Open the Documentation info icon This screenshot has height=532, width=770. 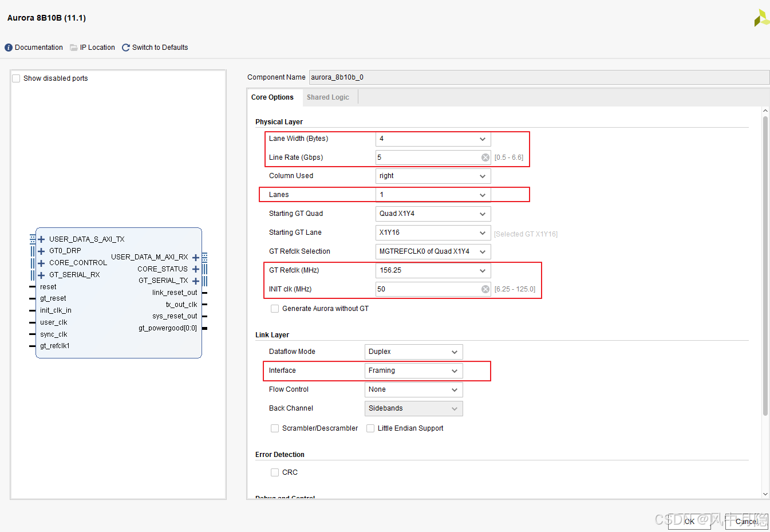9,48
